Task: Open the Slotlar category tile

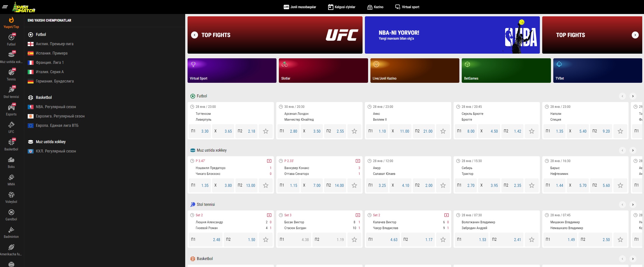Action: click(323, 71)
